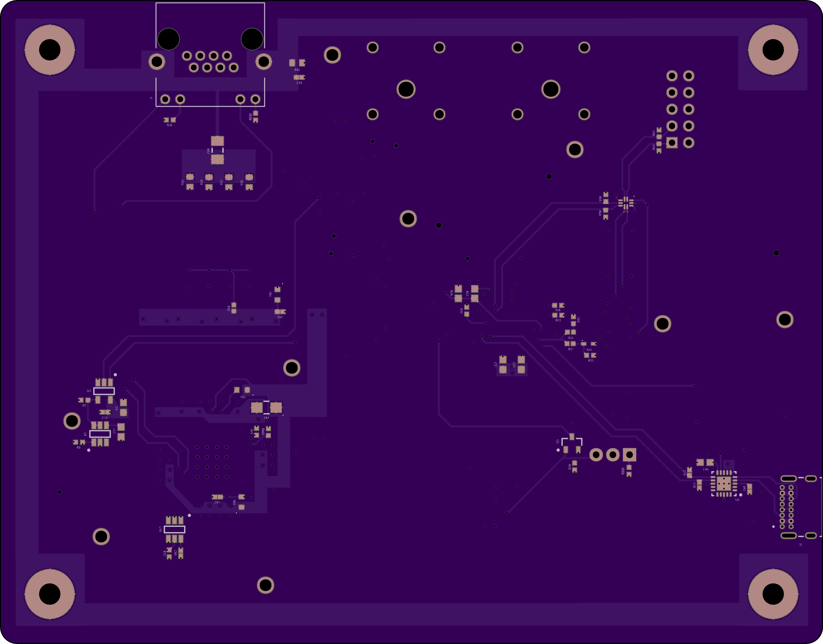Click the C61 capacitor label
The width and height of the screenshot is (823, 644).
(217, 502)
